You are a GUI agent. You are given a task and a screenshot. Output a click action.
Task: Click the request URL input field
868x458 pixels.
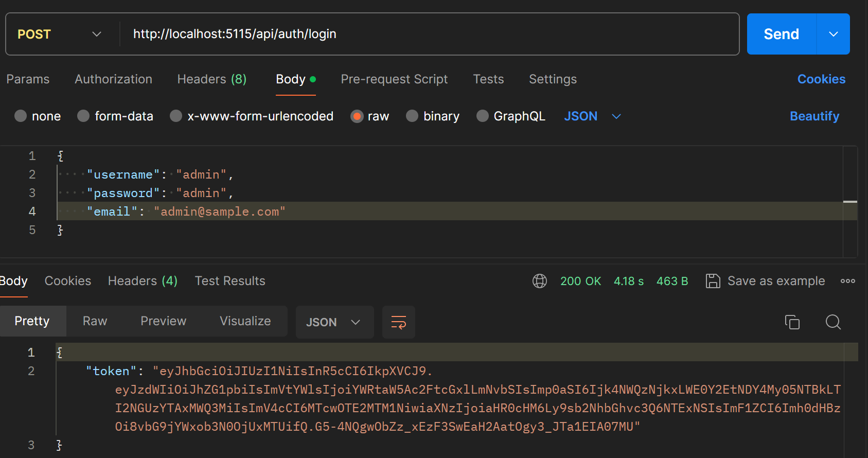pos(430,34)
